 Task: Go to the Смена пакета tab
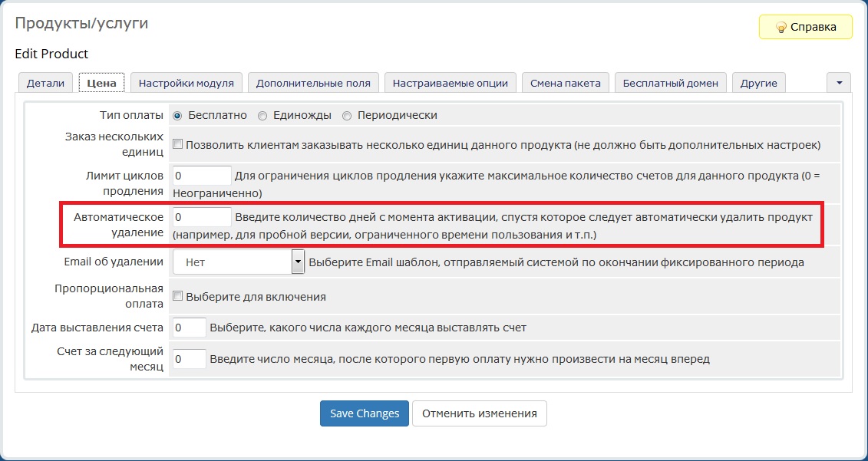566,83
